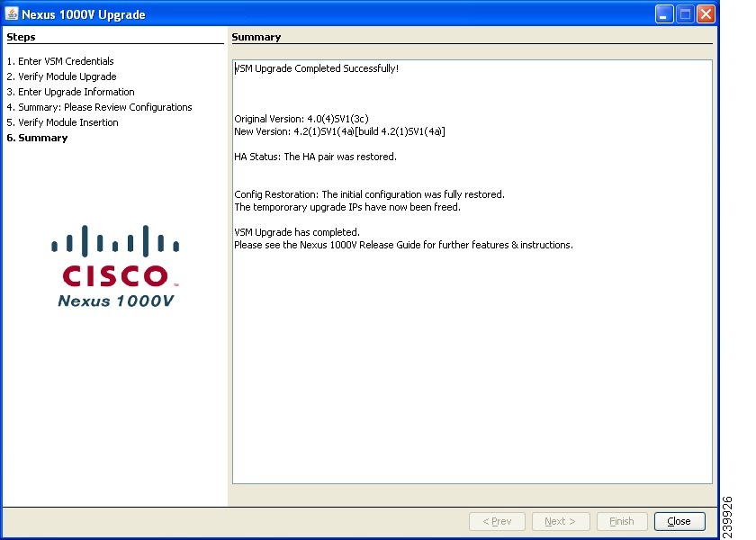Click the Next > button

[560, 521]
